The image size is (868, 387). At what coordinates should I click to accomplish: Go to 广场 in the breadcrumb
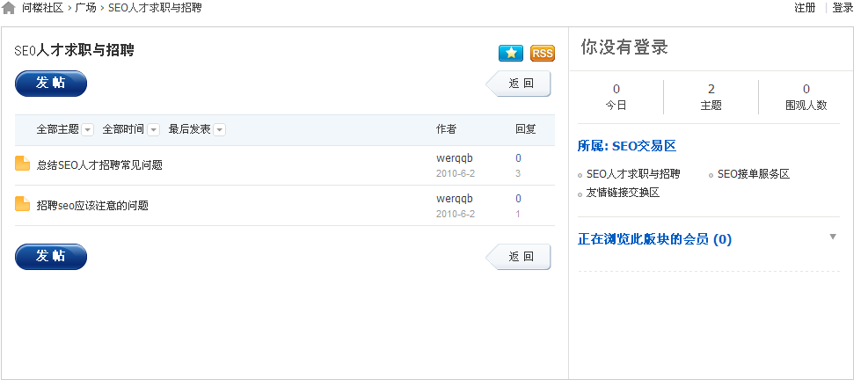[x=85, y=8]
